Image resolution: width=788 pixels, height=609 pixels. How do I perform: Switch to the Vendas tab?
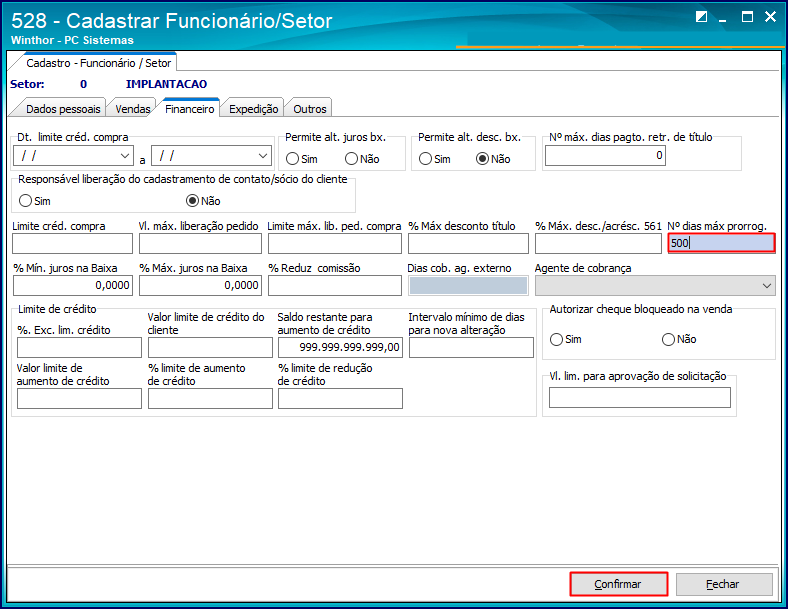133,109
